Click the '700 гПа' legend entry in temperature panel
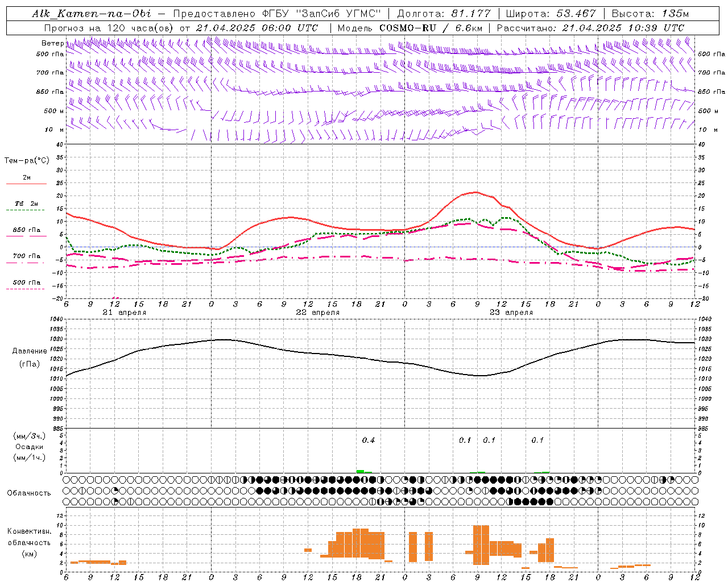 27,256
